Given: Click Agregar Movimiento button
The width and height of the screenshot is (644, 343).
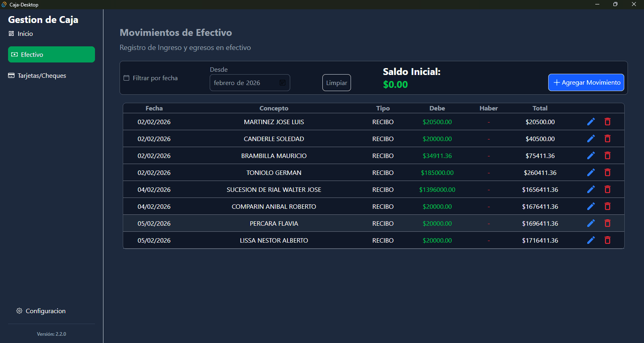Looking at the screenshot, I should pyautogui.click(x=586, y=82).
